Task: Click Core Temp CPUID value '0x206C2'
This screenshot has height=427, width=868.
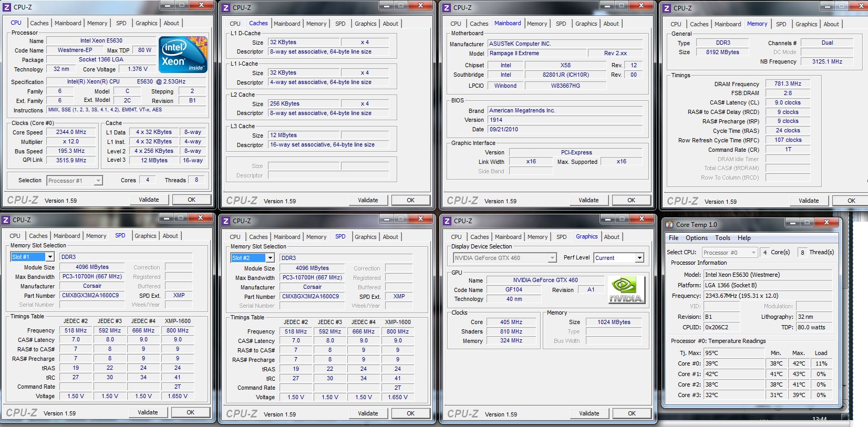Action: pyautogui.click(x=721, y=327)
